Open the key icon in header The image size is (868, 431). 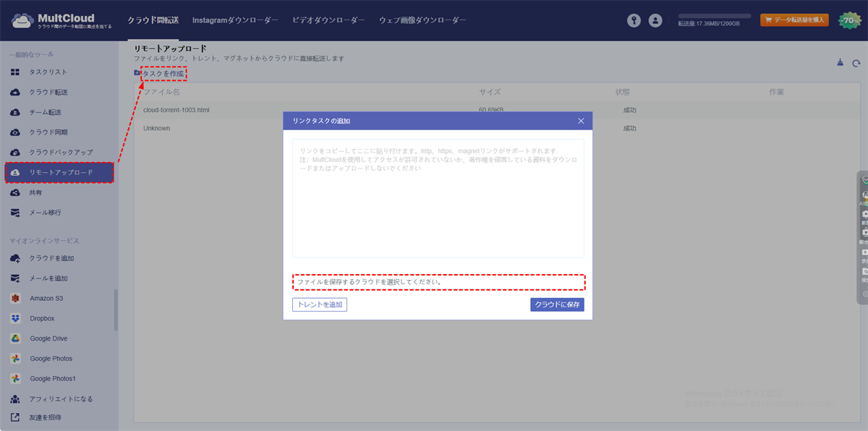634,21
